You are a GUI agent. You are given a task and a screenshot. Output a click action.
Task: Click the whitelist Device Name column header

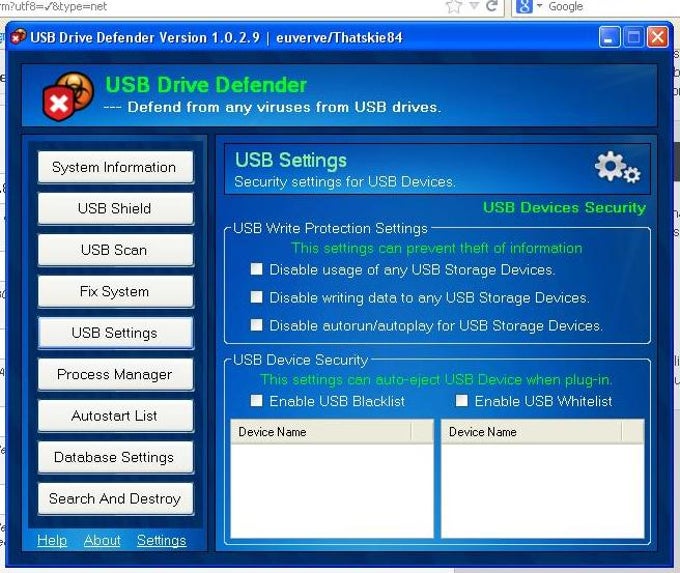(531, 432)
